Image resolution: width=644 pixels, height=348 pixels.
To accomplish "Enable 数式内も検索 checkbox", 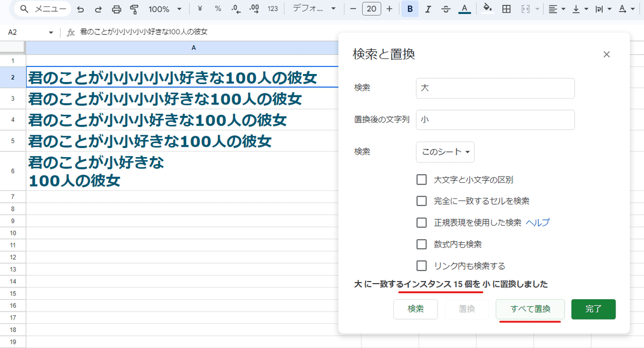I will coord(422,244).
